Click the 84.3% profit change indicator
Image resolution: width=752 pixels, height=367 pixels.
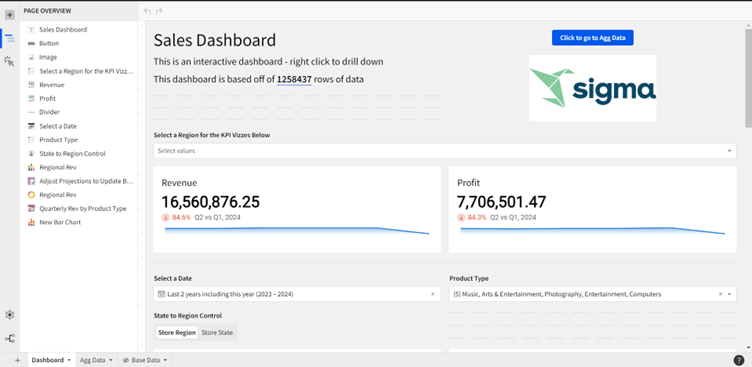[472, 217]
